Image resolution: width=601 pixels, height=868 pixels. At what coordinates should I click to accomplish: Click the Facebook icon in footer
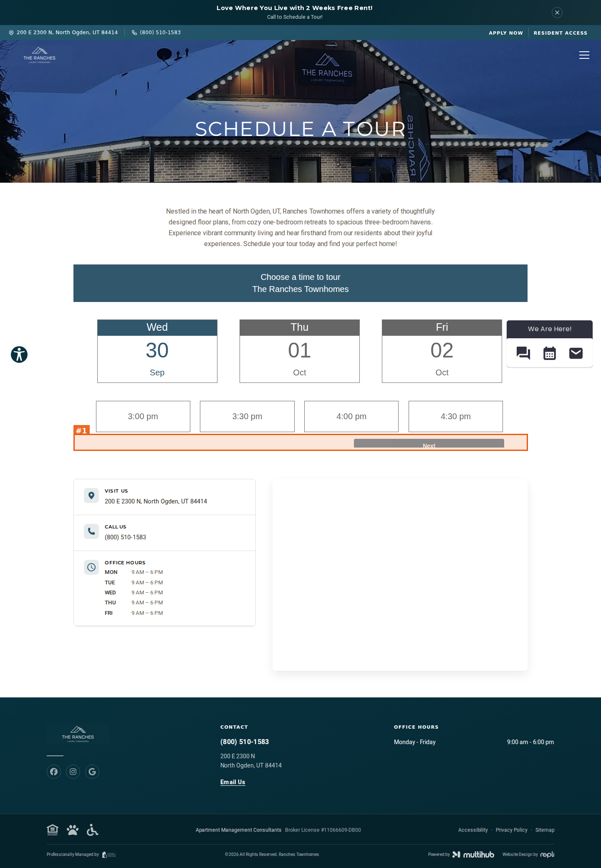(x=54, y=772)
